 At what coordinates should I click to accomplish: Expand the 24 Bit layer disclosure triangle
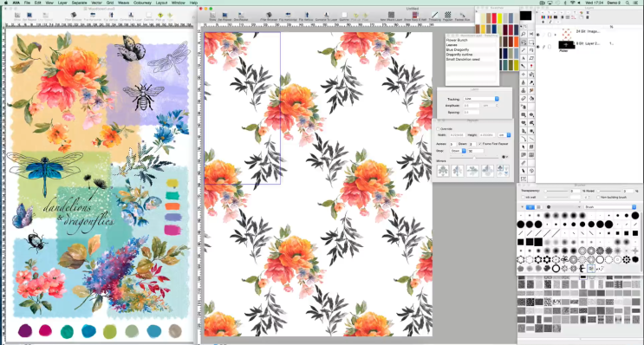coord(556,35)
